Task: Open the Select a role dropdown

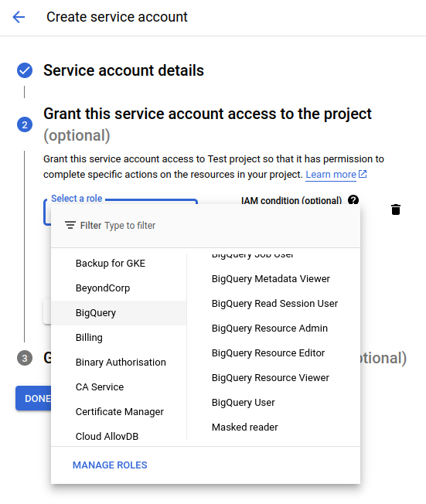Action: pyautogui.click(x=121, y=212)
